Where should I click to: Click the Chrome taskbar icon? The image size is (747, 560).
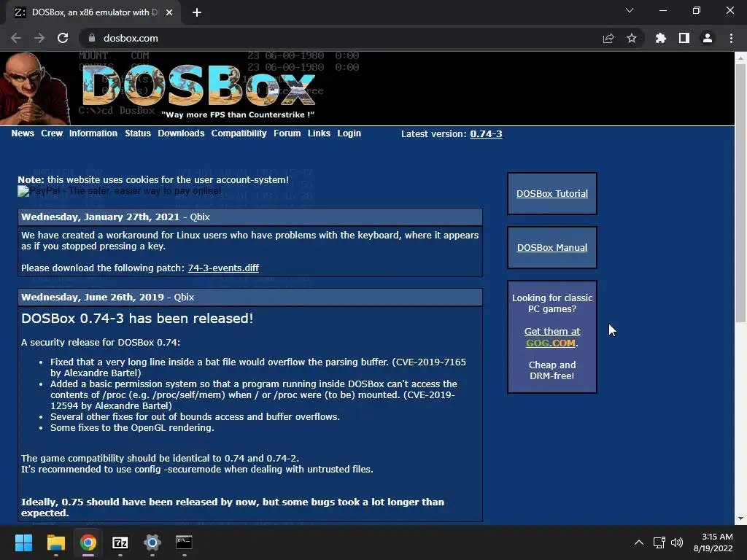point(88,542)
